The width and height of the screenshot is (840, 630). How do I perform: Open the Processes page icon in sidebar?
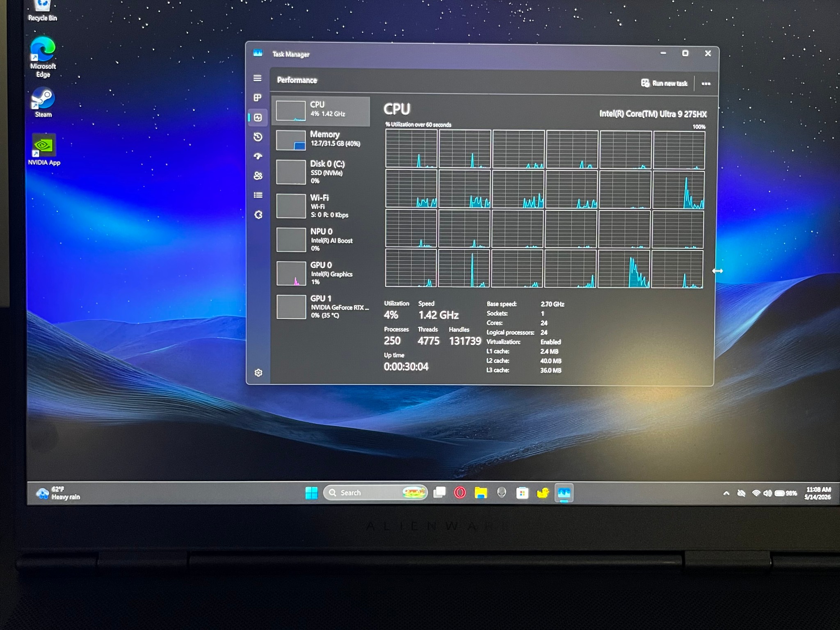(258, 98)
